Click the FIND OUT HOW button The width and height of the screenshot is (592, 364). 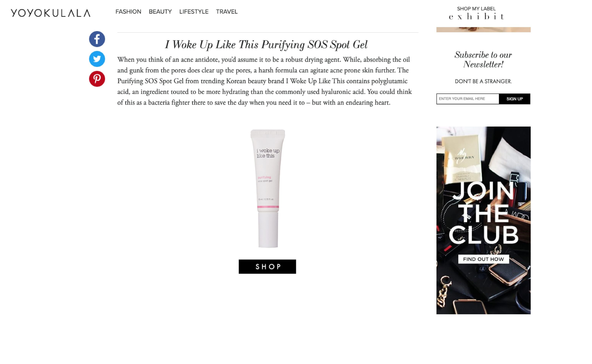click(483, 259)
